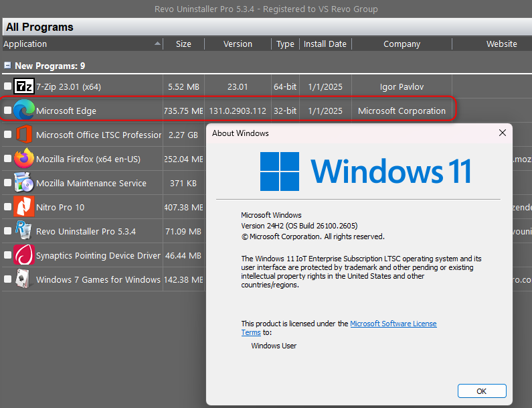Click the Microsoft Corporation company cell
Screen dimensions: 532x408
[x=402, y=111]
